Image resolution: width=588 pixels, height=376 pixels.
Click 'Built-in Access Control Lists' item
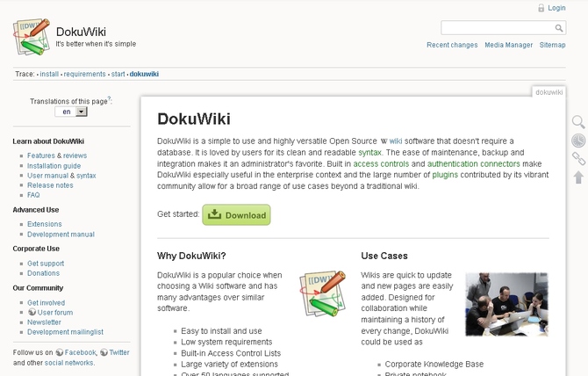click(x=231, y=353)
